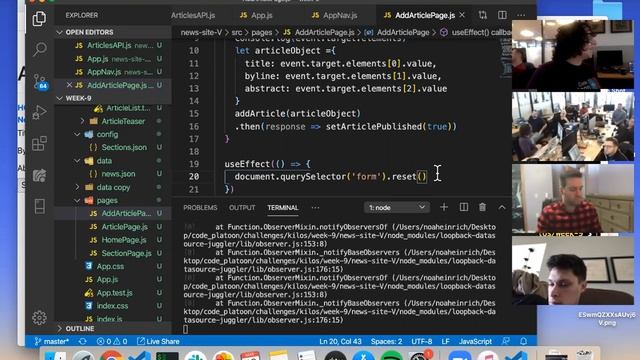640x360 pixels.
Task: Open the PROBLEMS panel tab
Action: [200, 207]
